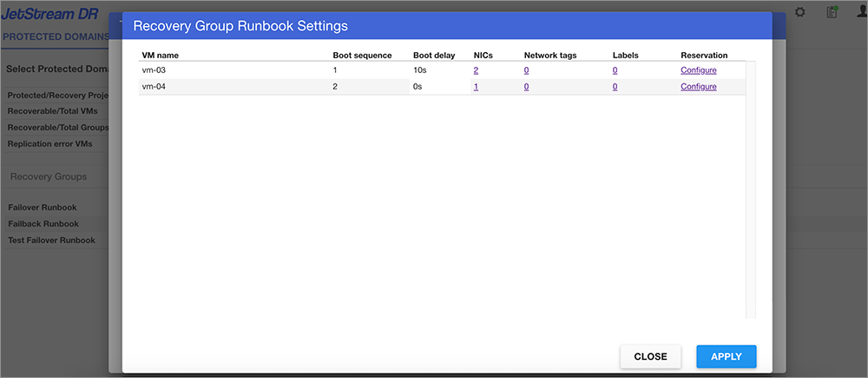This screenshot has height=378, width=868.
Task: Click the JetStream DR logo
Action: coord(50,13)
